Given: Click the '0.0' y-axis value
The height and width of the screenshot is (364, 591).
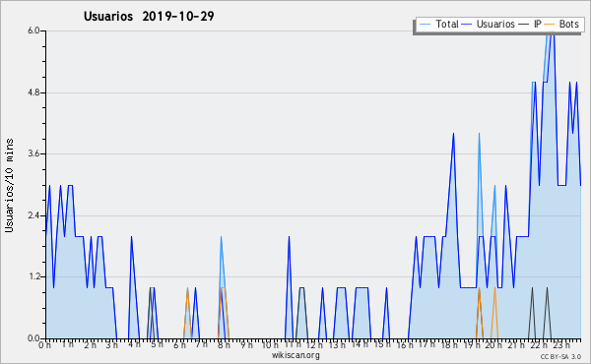Looking at the screenshot, I should tap(33, 338).
